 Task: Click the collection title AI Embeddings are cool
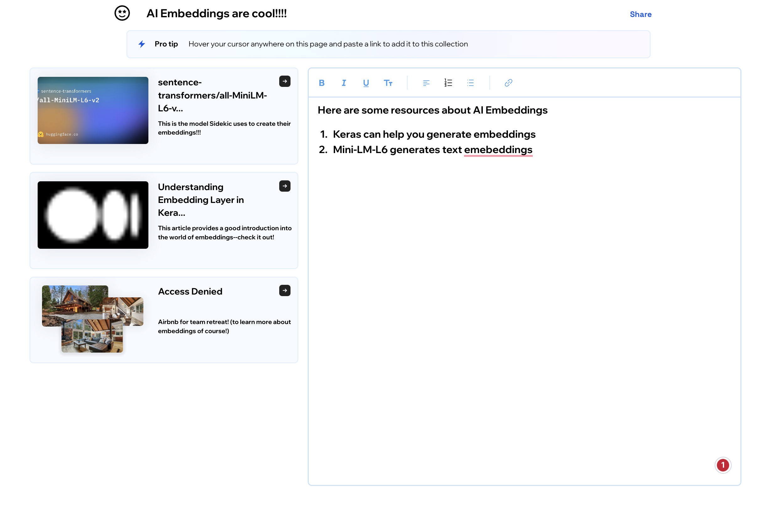tap(216, 13)
